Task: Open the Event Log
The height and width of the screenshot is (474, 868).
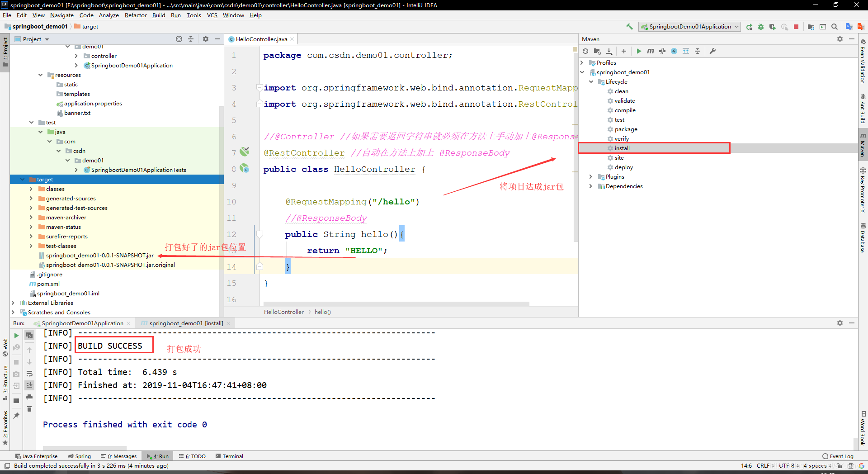Action: coord(838,456)
